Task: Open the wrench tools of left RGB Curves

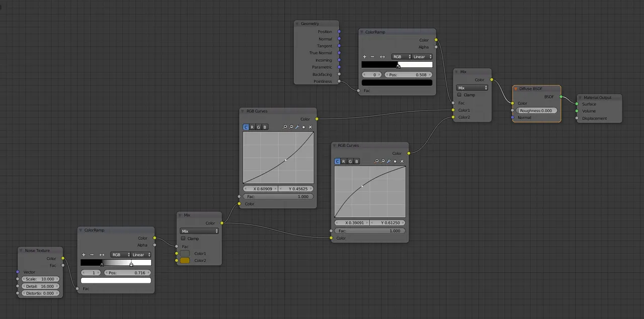Action: pos(297,127)
